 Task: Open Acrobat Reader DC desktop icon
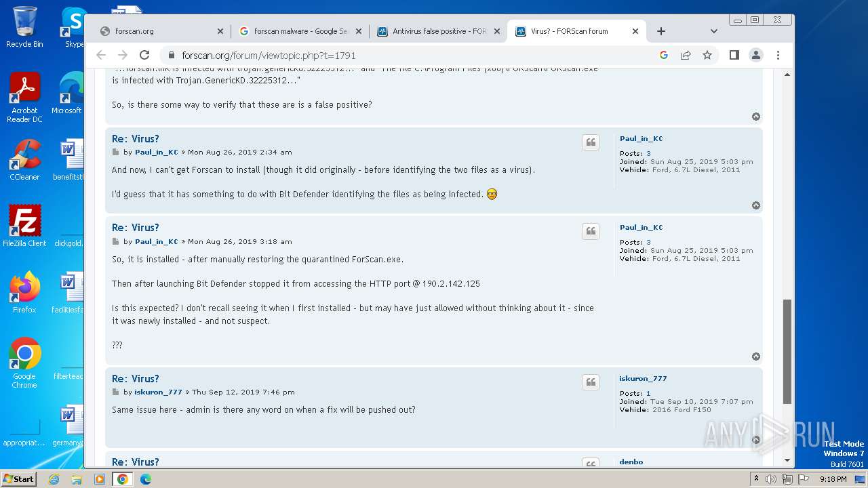point(24,98)
